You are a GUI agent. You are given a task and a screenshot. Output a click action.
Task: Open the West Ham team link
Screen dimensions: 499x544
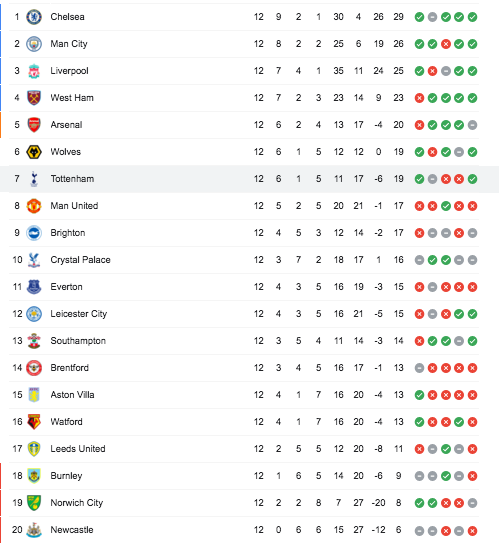72,98
